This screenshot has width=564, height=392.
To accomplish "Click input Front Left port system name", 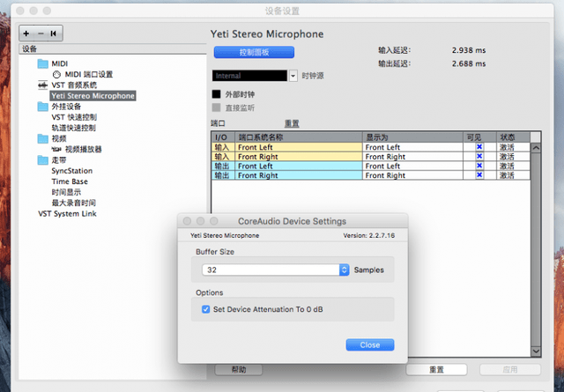I will (299, 147).
